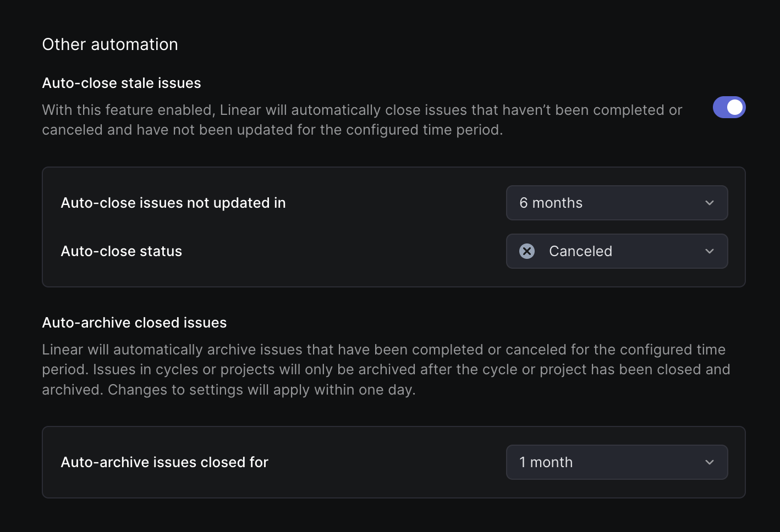The height and width of the screenshot is (532, 780).
Task: Open the 6 months time period dropdown
Action: tap(616, 203)
